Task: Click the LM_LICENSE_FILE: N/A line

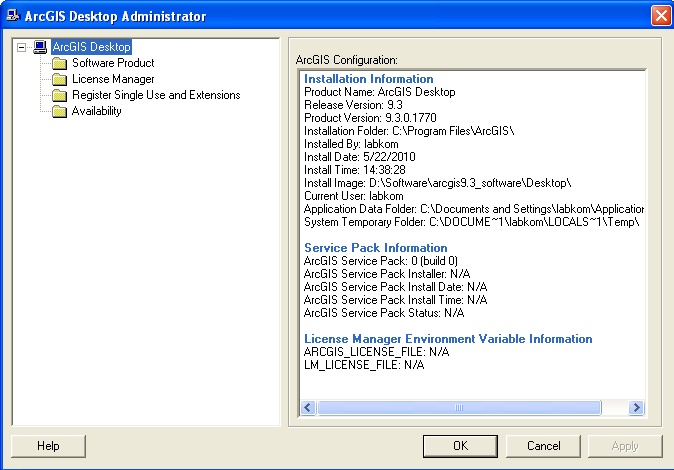Action: (x=364, y=365)
